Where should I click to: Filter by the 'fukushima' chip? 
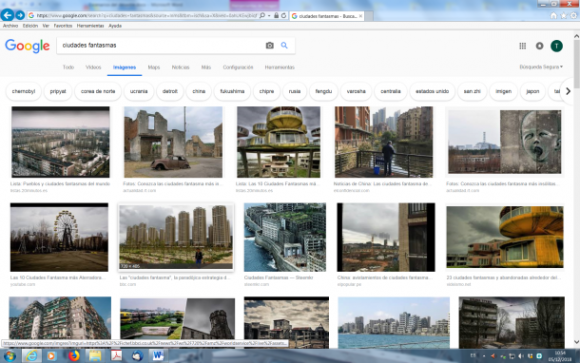232,91
